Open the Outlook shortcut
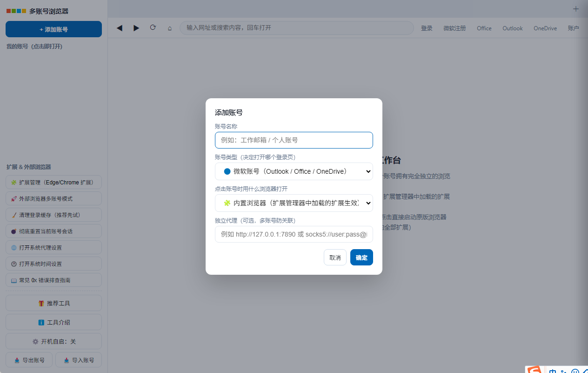Image resolution: width=588 pixels, height=373 pixels. [513, 28]
